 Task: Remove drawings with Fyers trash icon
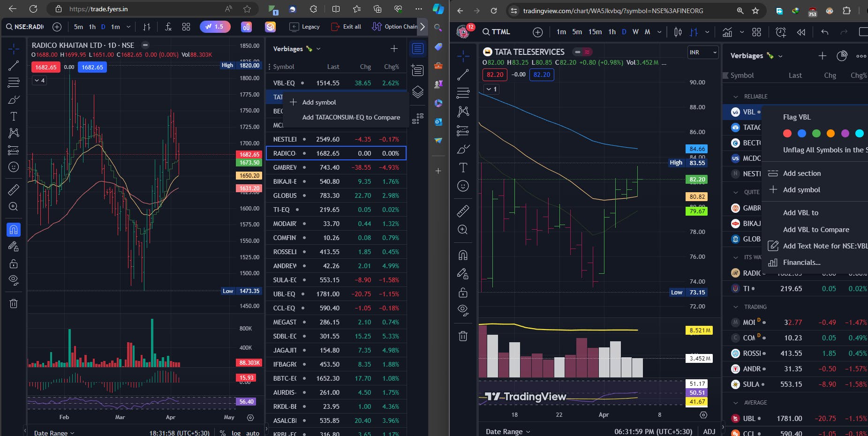click(14, 303)
